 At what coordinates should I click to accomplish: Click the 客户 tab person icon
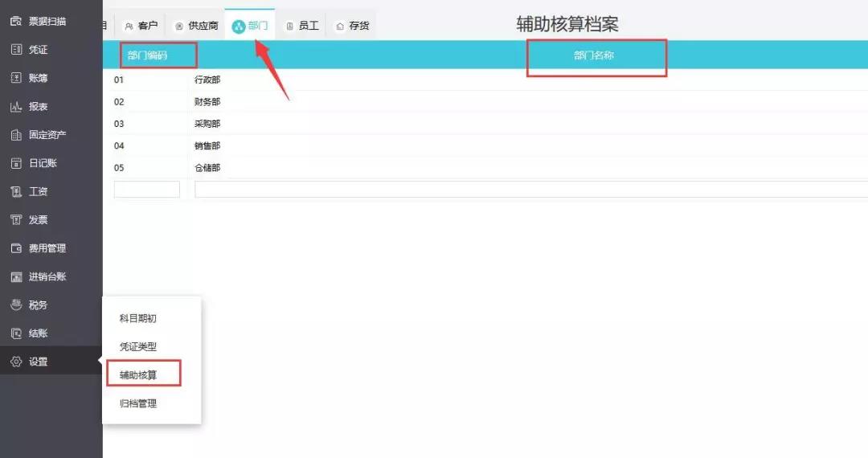point(129,26)
